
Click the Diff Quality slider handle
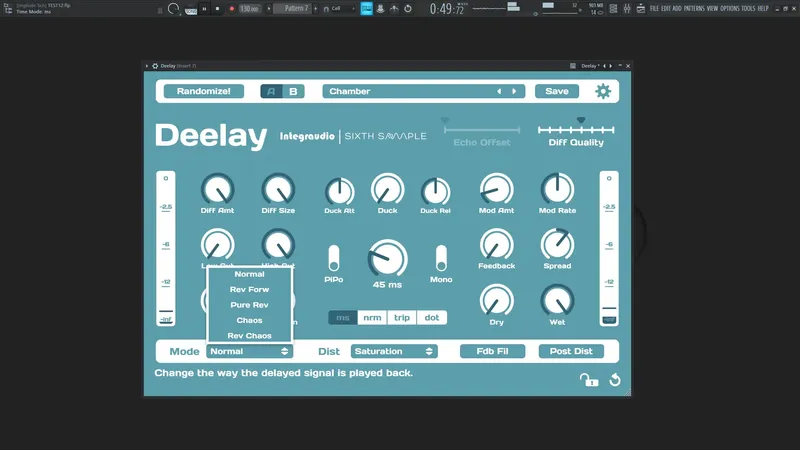(x=581, y=120)
